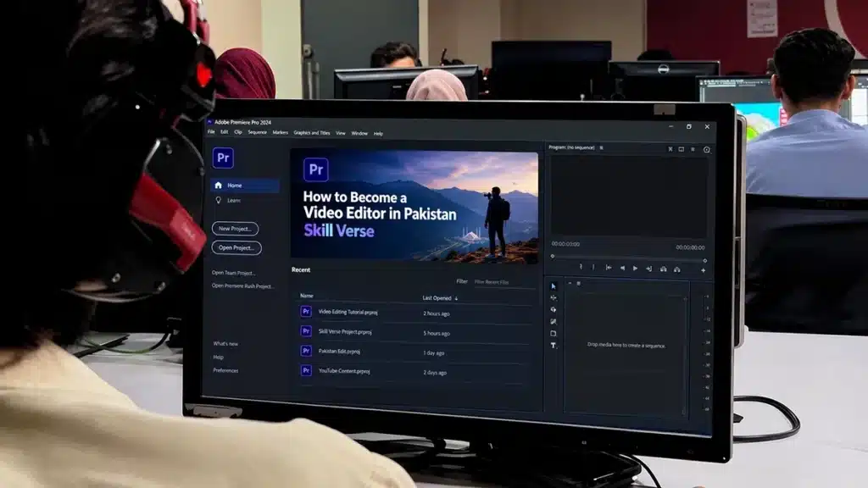Open the Help link in sidebar

coord(218,357)
